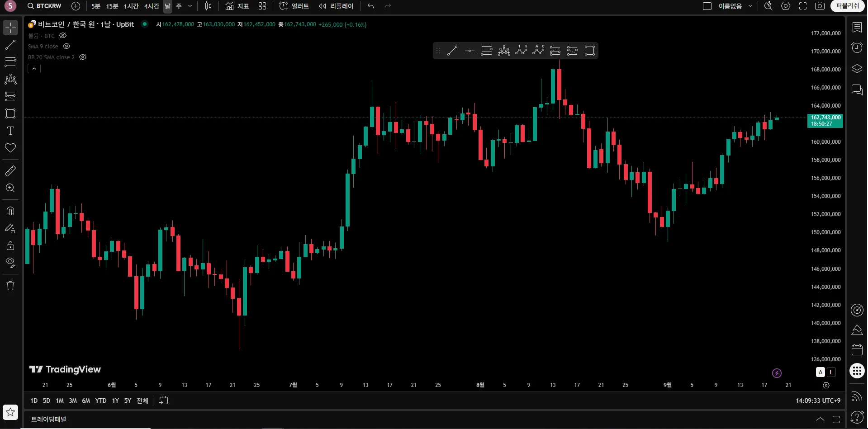The width and height of the screenshot is (868, 429).
Task: Click the 퍼블리쉬 publish button
Action: pos(847,6)
